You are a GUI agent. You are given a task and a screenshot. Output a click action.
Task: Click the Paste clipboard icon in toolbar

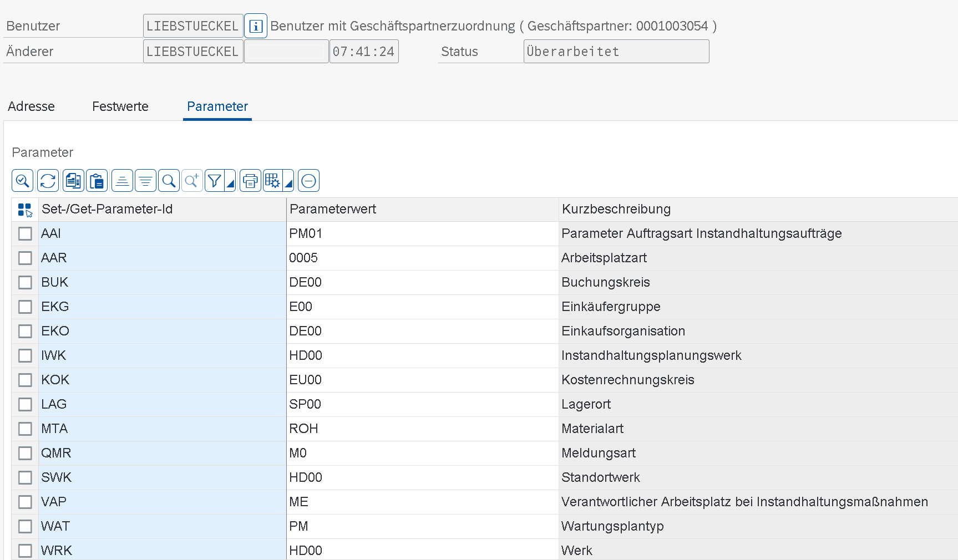[x=97, y=181]
